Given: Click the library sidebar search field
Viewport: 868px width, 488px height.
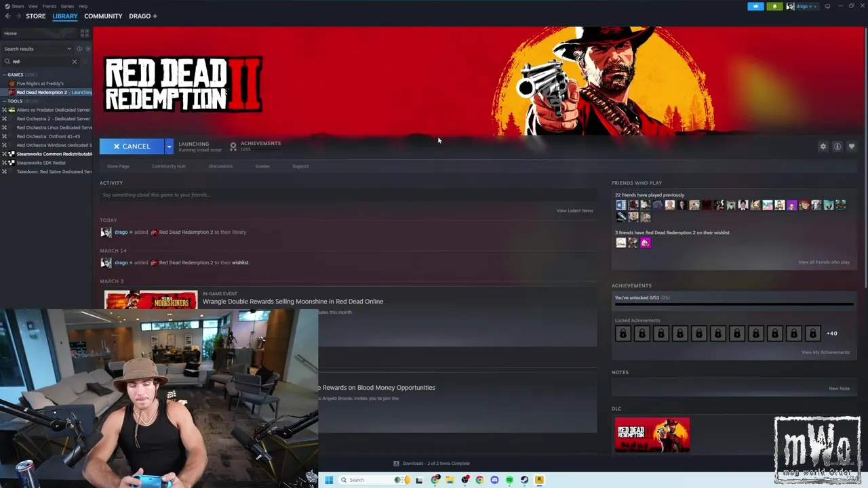Looking at the screenshot, I should [x=39, y=62].
